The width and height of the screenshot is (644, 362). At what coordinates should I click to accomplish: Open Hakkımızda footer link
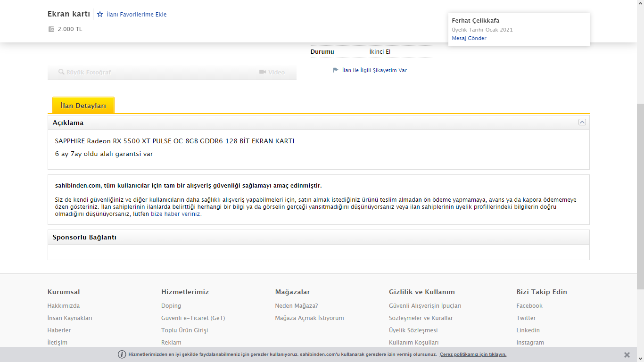coord(64,306)
